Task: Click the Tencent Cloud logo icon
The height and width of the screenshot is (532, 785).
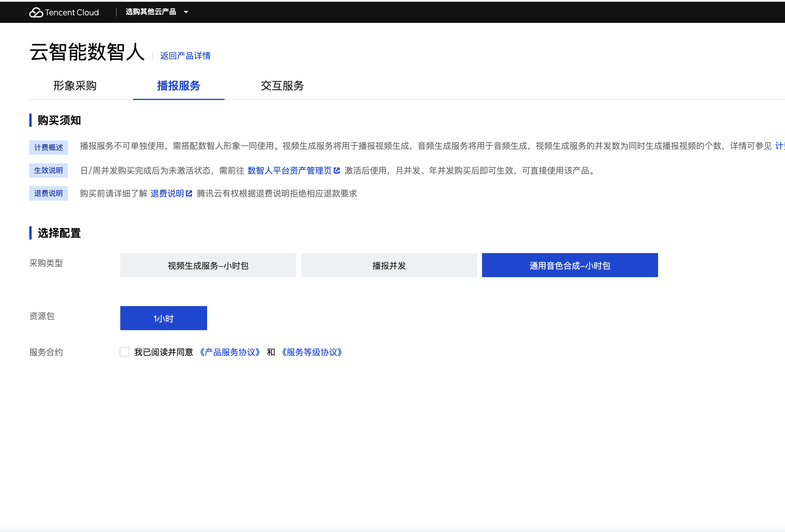Action: click(x=36, y=12)
